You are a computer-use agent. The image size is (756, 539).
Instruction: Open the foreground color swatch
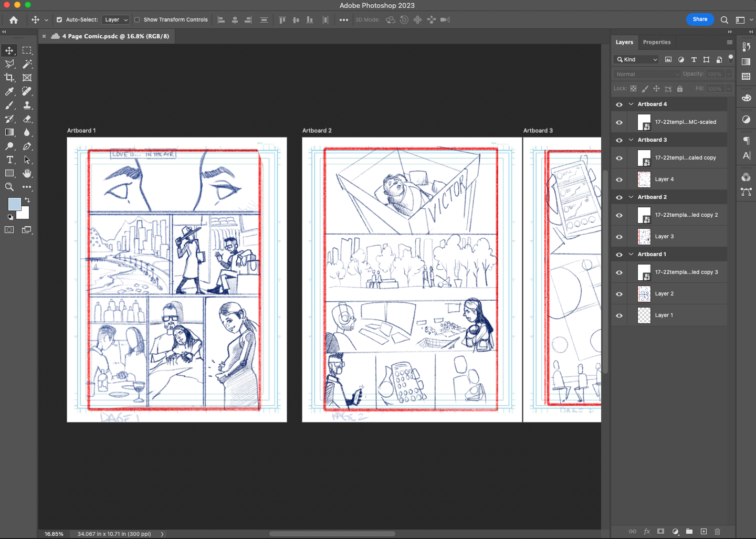[15, 204]
